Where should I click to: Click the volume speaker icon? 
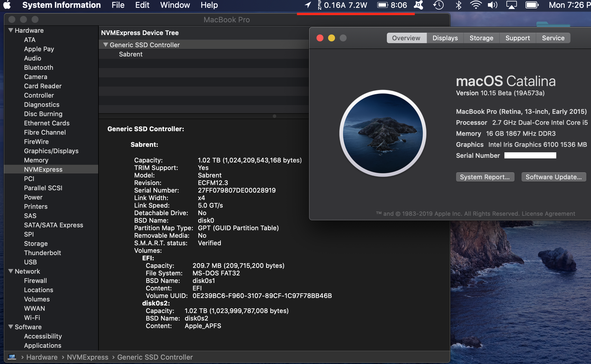click(x=492, y=5)
